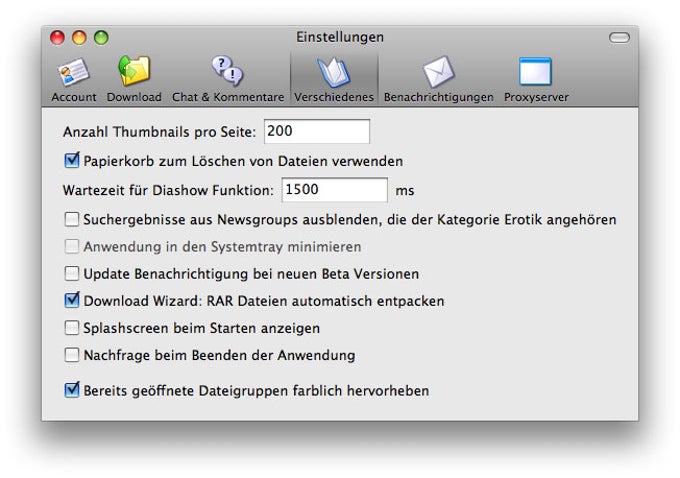The width and height of the screenshot is (680, 478).
Task: Open the Download folder icon
Action: 134,70
